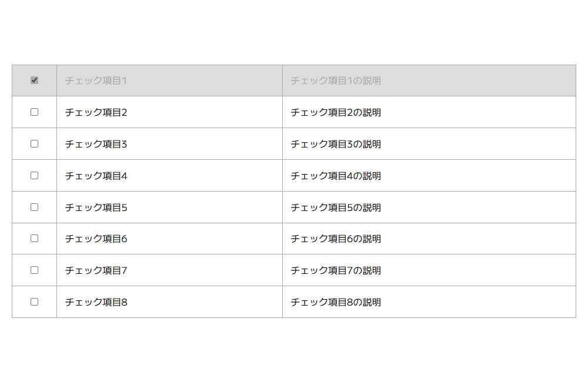Click the チェック項目2の説明 description
The width and height of the screenshot is (588, 382).
pos(335,112)
